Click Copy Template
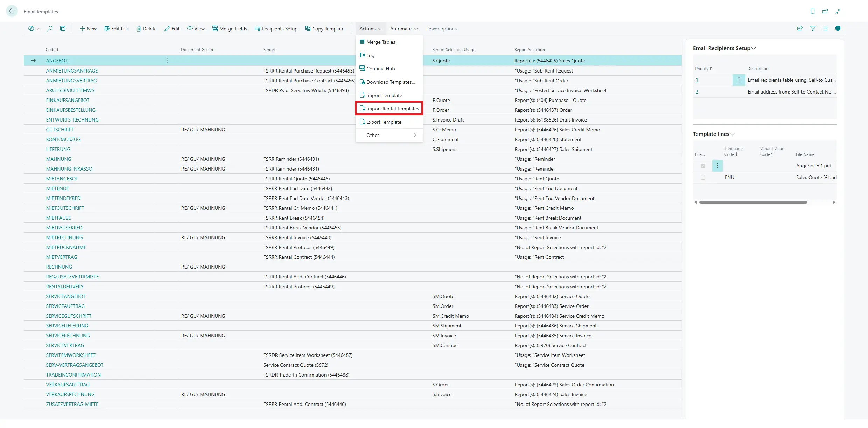The width and height of the screenshot is (868, 428). tap(325, 29)
